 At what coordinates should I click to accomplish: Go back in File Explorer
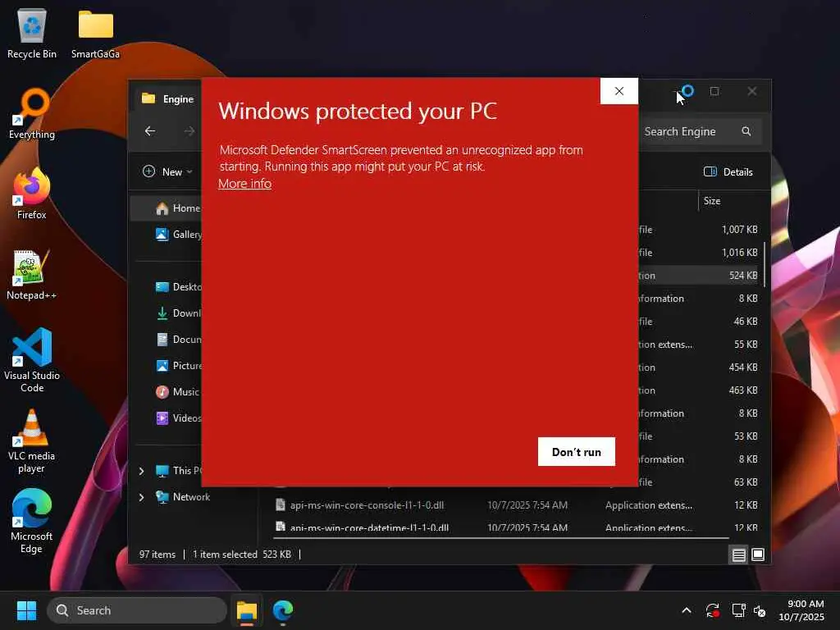pyautogui.click(x=150, y=131)
